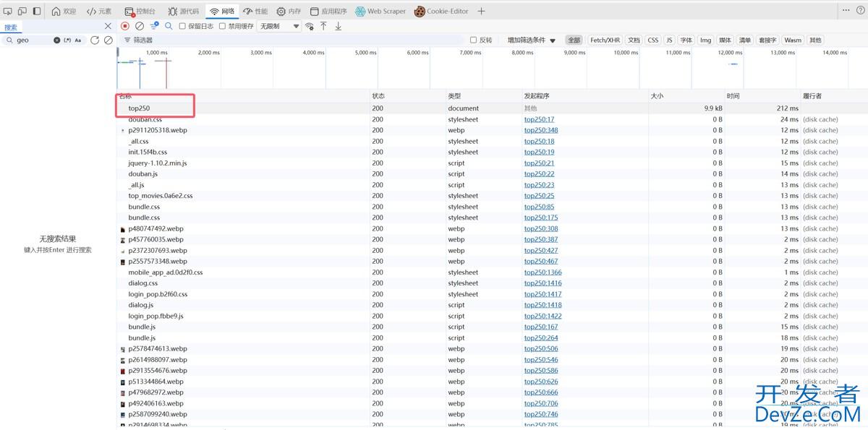Screen dimensions: 868x430
Task: Open the 无限制 throttling dropdown
Action: click(279, 26)
